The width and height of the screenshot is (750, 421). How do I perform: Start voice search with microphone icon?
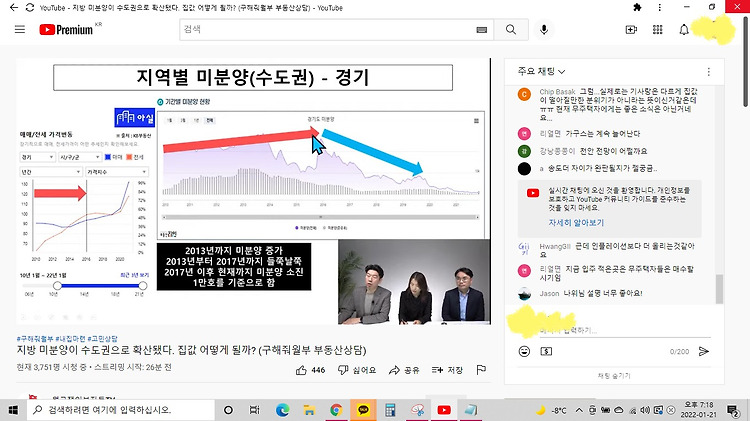point(544,30)
